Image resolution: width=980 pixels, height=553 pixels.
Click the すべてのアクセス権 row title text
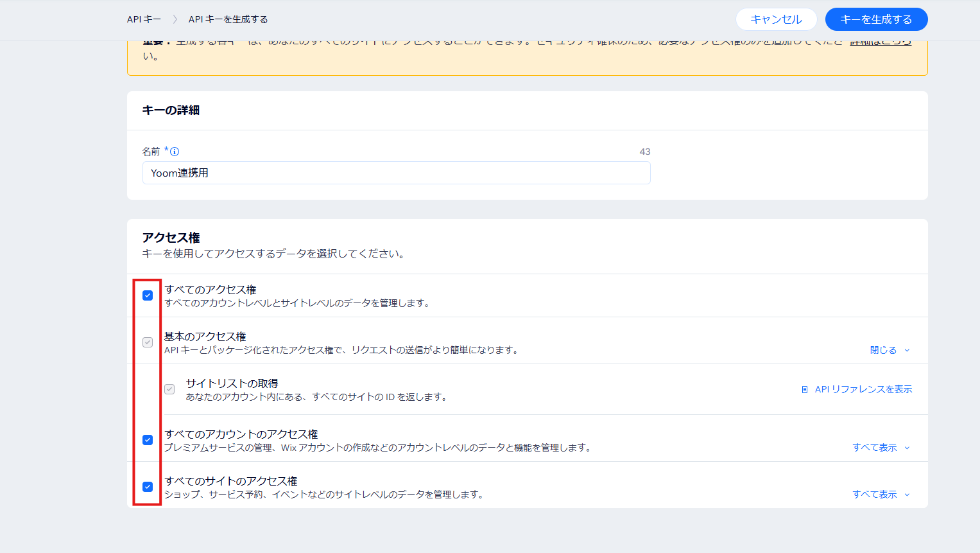click(211, 290)
